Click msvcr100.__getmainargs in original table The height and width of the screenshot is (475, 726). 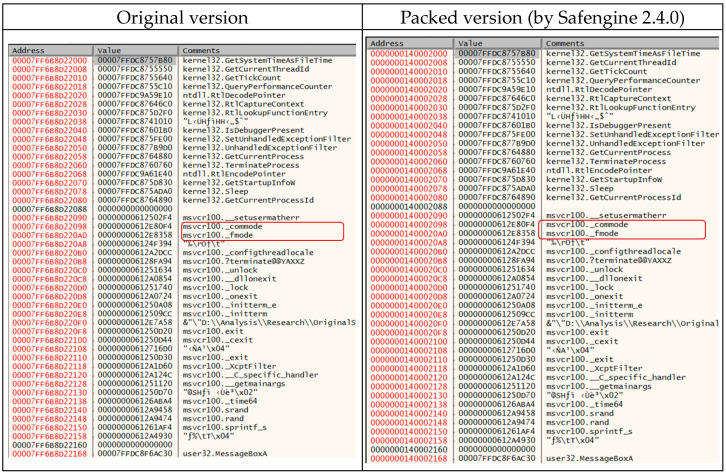coord(233,384)
